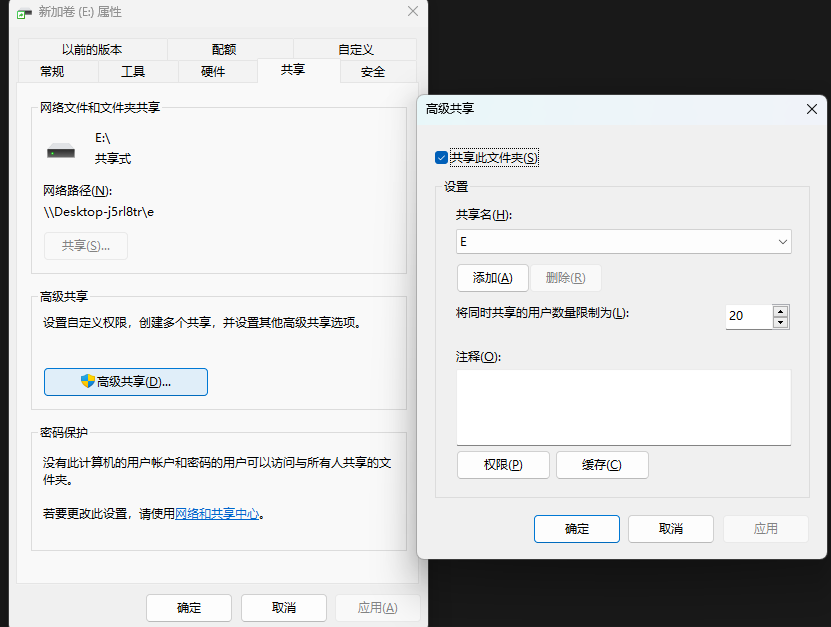Click the disabled 删除(R) button

[x=565, y=278]
